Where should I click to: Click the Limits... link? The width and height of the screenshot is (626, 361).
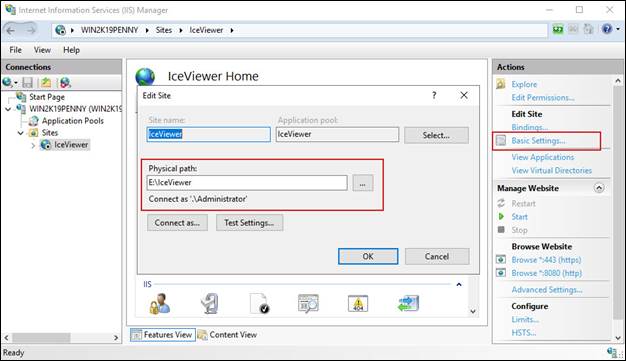coord(525,319)
